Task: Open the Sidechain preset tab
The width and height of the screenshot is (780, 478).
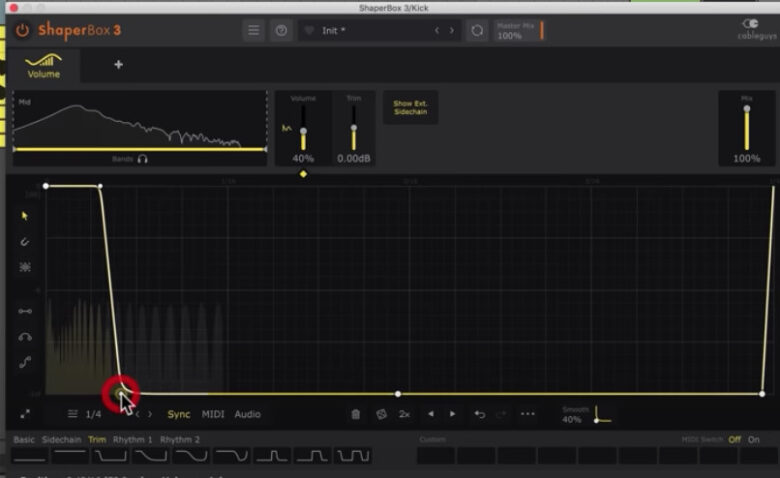Action: pos(61,440)
